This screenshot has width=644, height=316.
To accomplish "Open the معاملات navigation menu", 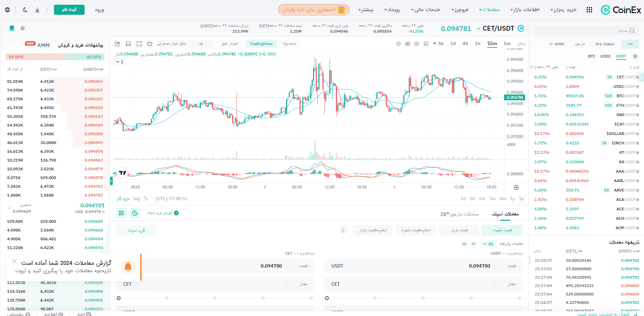I will pos(489,10).
